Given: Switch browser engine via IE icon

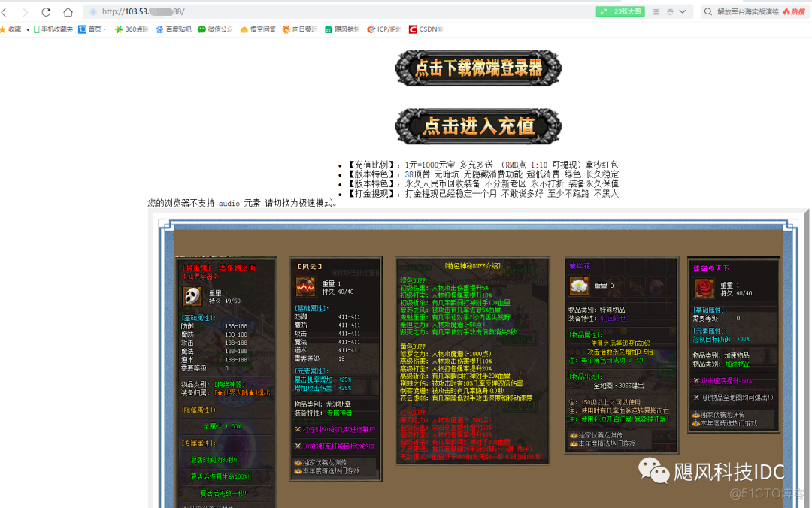Looking at the screenshot, I should [x=670, y=12].
